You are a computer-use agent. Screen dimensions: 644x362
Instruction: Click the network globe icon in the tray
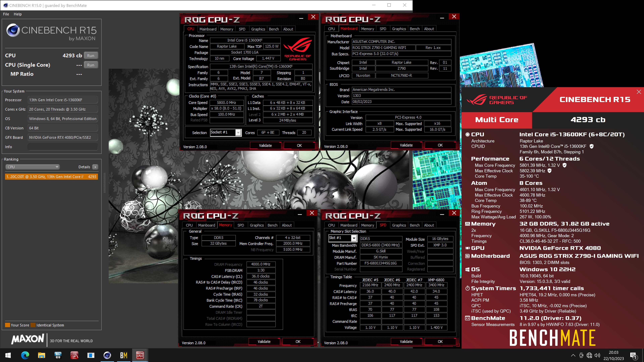(589, 355)
